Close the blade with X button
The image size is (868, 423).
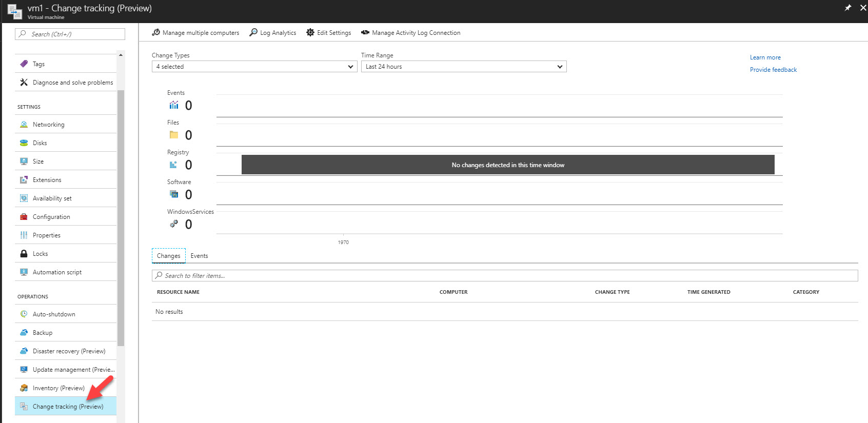(863, 8)
